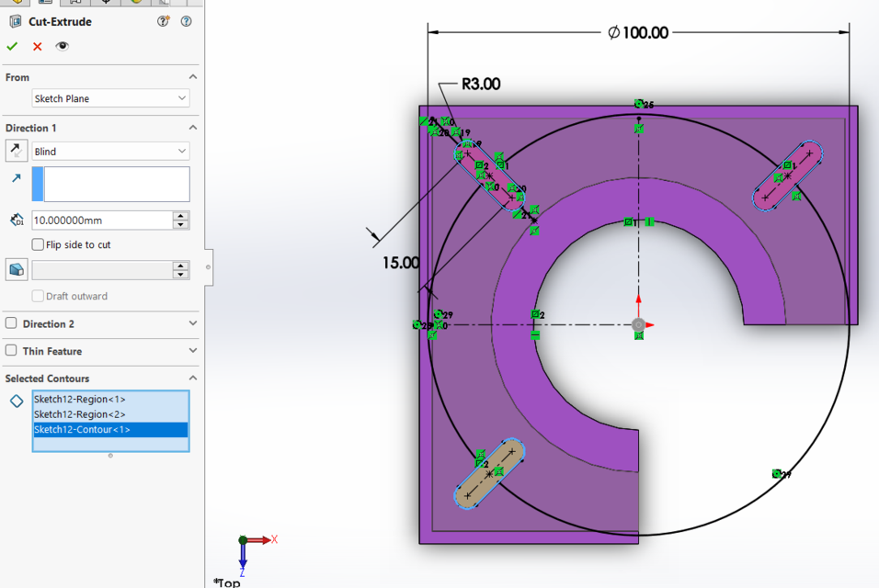Click the Reverse Direction icon next to Blind
This screenshot has height=588, width=879.
pyautogui.click(x=16, y=151)
